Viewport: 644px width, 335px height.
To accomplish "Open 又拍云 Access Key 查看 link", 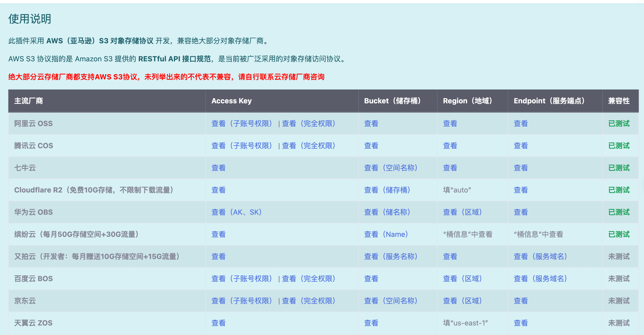I will point(219,257).
